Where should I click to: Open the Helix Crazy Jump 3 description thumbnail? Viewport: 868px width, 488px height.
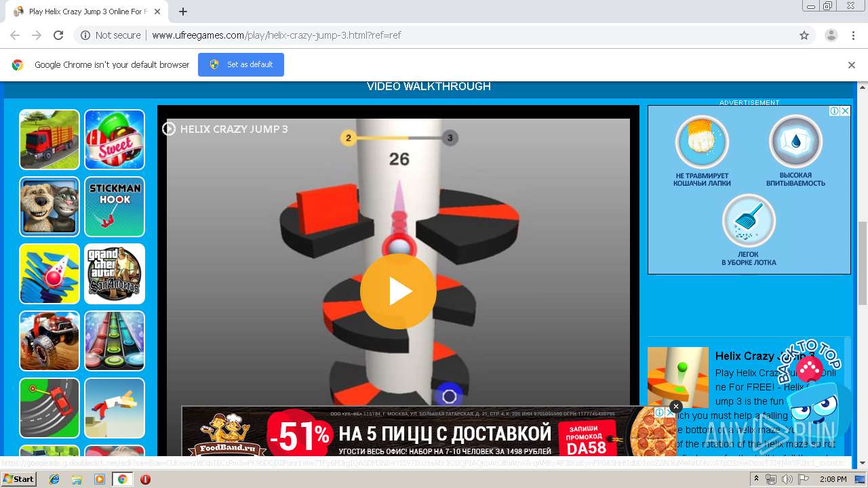tap(677, 378)
